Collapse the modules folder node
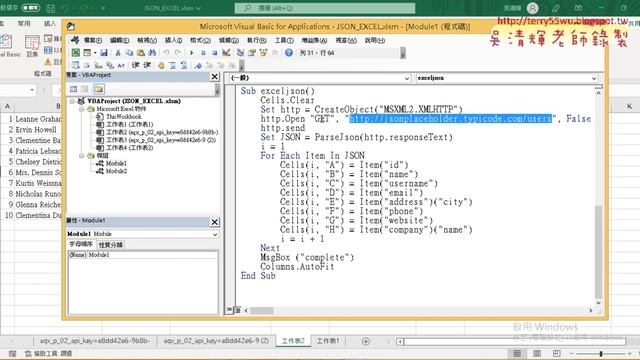Image resolution: width=640 pixels, height=360 pixels. [x=81, y=156]
